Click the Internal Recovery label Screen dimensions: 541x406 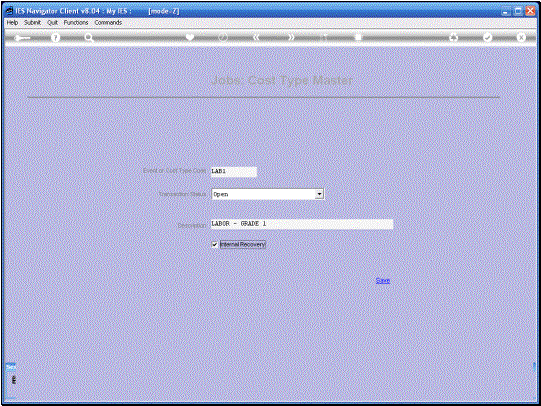point(243,245)
